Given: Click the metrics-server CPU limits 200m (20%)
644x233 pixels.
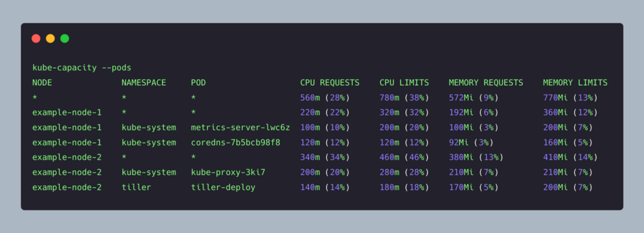Looking at the screenshot, I should click(404, 128).
